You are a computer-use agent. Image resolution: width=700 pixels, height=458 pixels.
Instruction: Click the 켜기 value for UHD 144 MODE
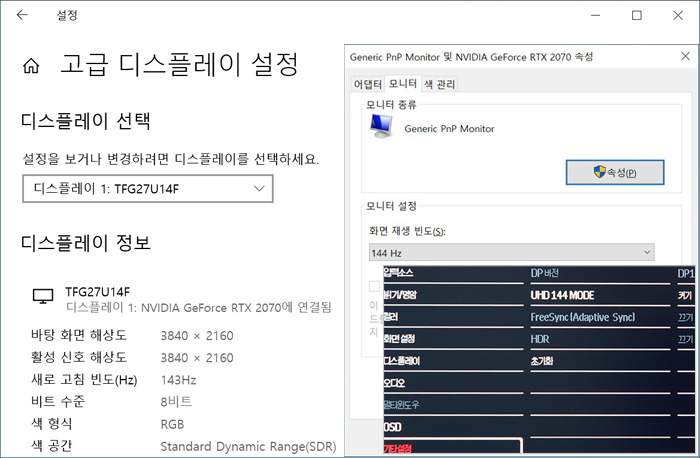pos(685,295)
